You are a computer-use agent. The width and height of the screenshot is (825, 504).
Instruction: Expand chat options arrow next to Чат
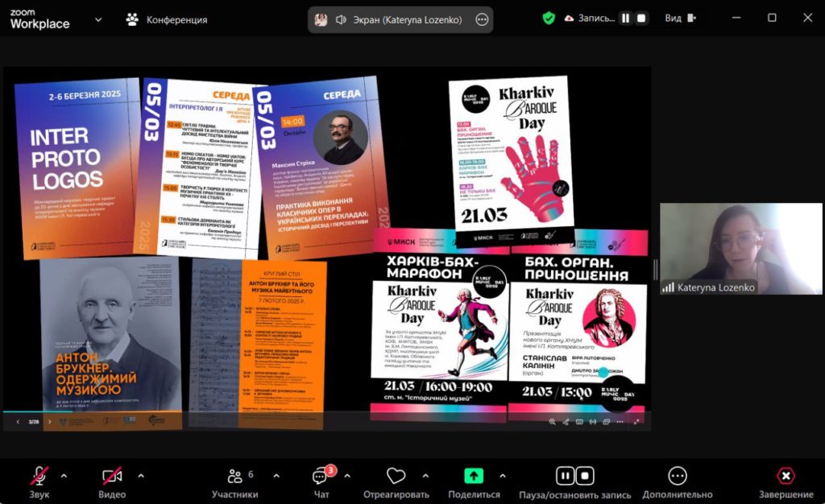347,476
